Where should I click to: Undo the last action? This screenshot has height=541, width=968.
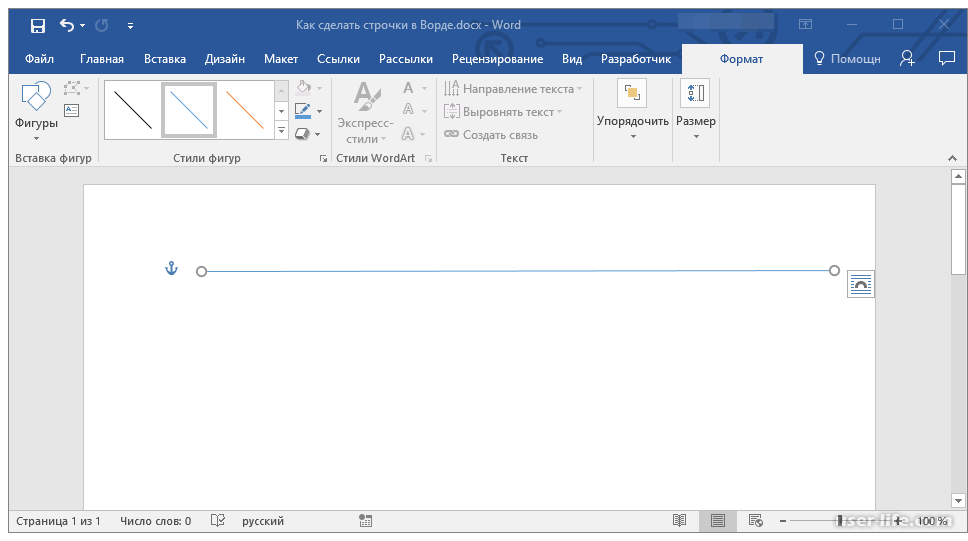click(x=67, y=25)
